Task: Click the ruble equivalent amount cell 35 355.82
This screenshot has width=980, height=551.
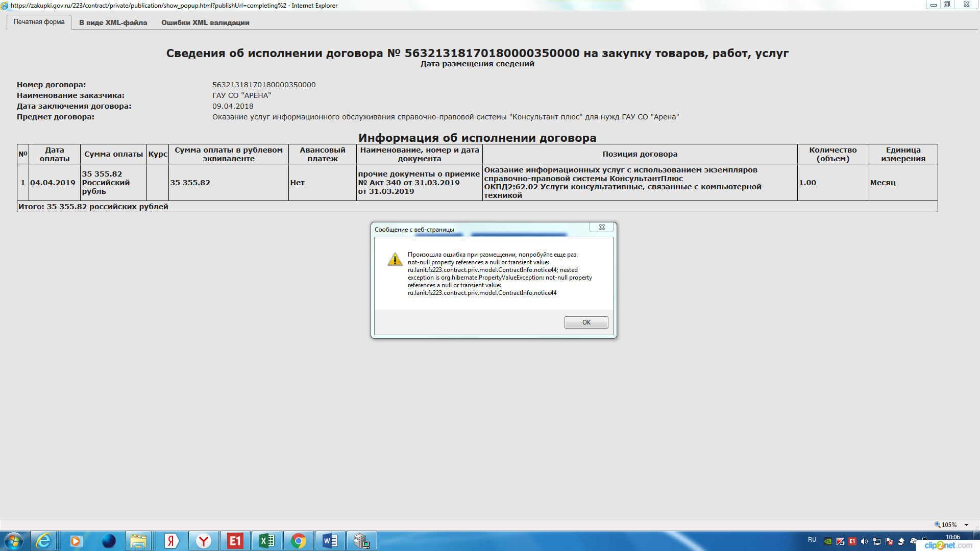Action: click(229, 183)
